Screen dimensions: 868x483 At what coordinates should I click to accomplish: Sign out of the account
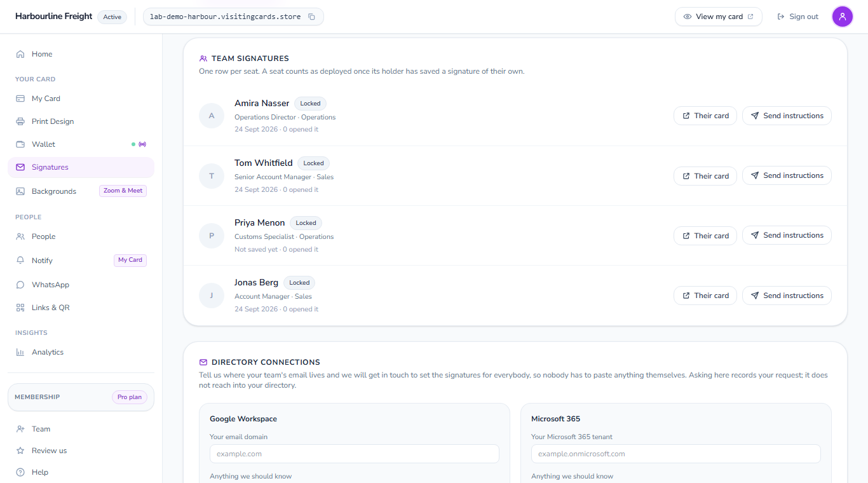(x=797, y=17)
